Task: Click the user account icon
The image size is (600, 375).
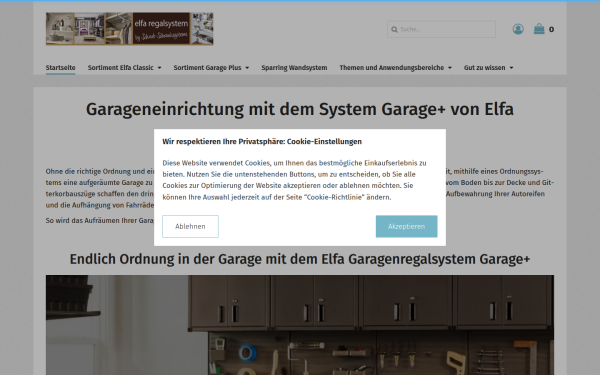Action: pos(518,29)
